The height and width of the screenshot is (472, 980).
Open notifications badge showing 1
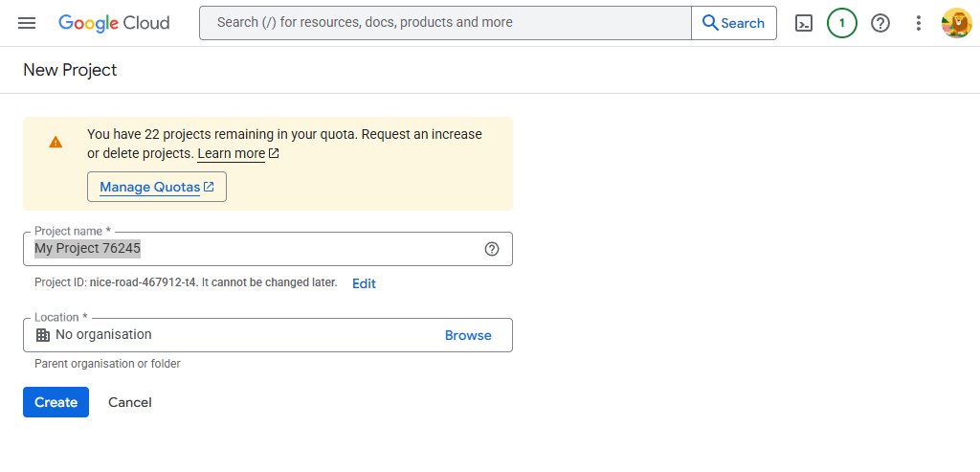(x=841, y=23)
